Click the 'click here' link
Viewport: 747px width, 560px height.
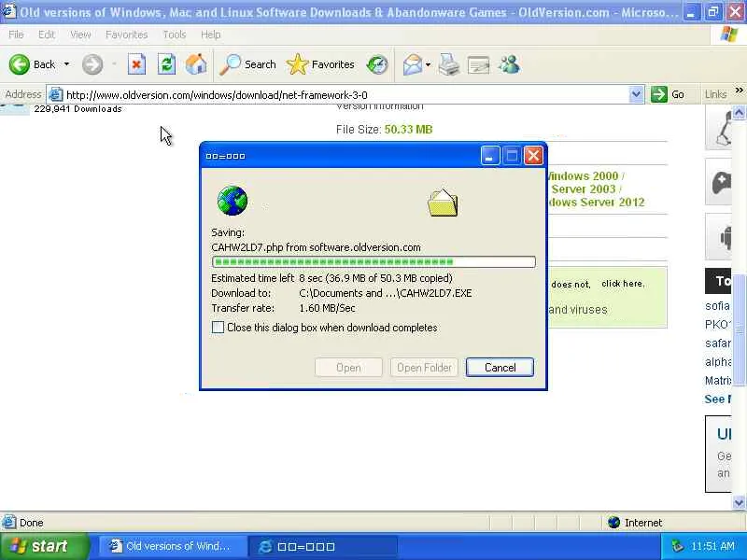click(x=623, y=284)
